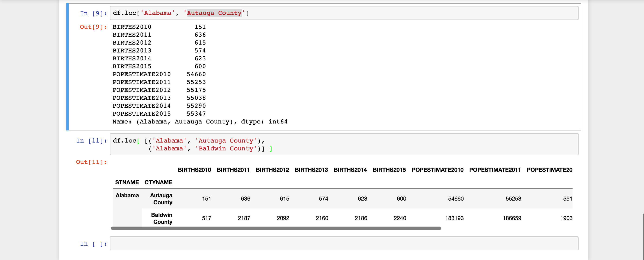644x260 pixels.
Task: Click the BIRTHS2013 column header
Action: [x=312, y=170]
